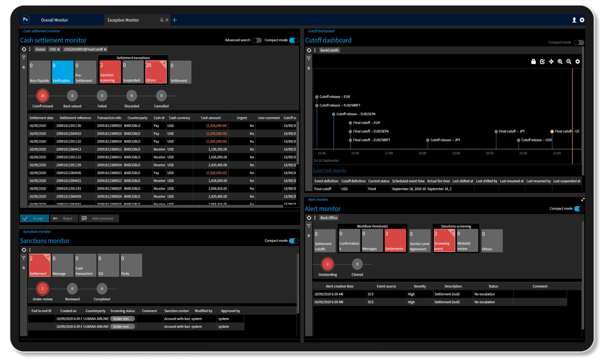The image size is (608, 364).
Task: Open the Under review screening status dropdown
Action: (123, 318)
